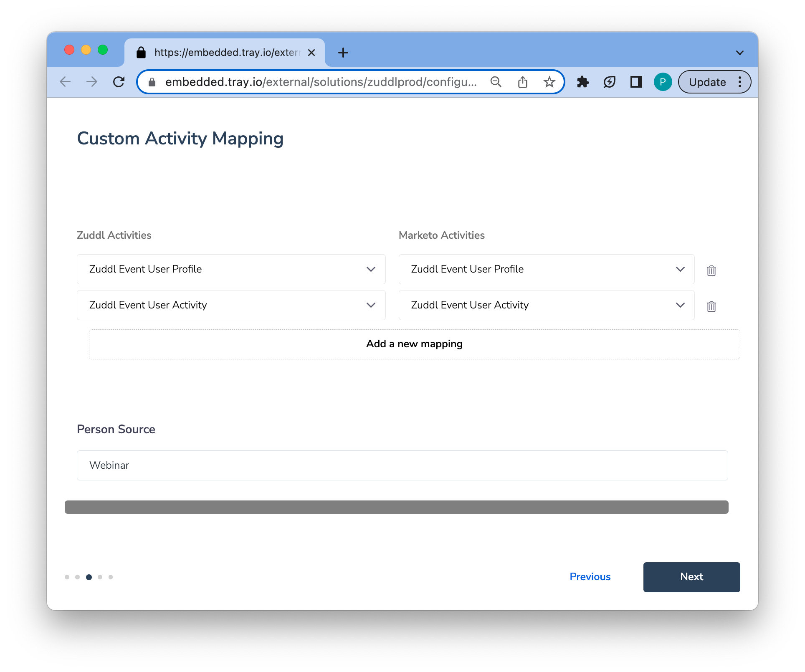Toggle the browser side panel icon
Viewport: 805px width, 672px height.
635,82
